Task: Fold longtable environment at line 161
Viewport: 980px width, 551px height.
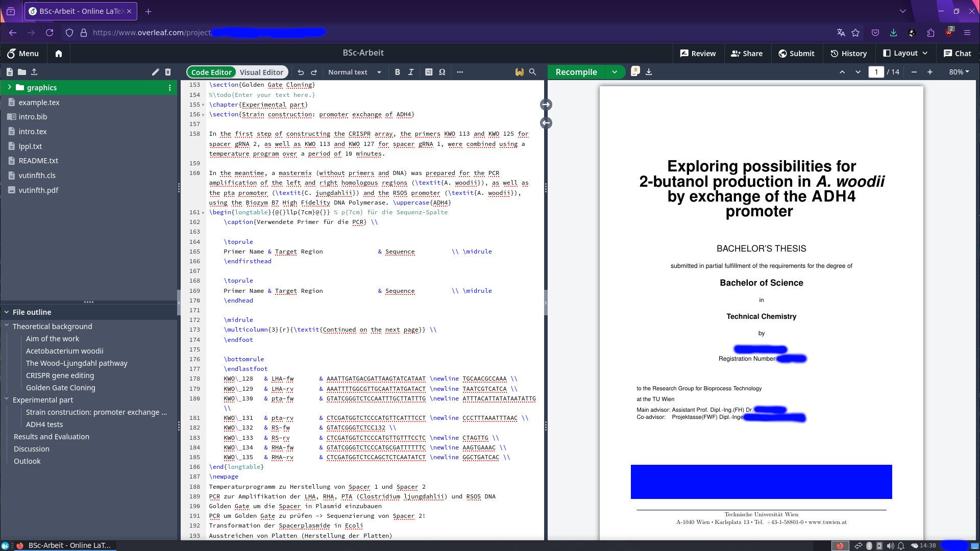Action: 203,212
